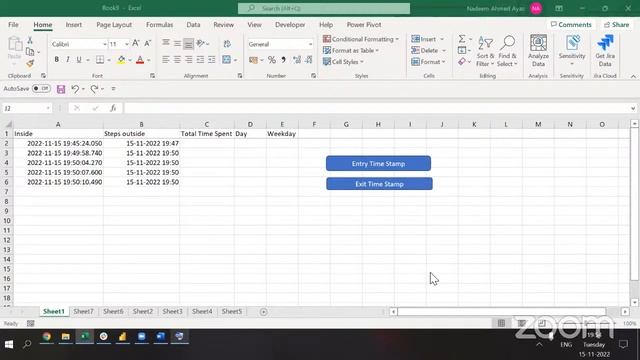640x360 pixels.
Task: Click the Cut scissors icon
Action: tap(30, 40)
